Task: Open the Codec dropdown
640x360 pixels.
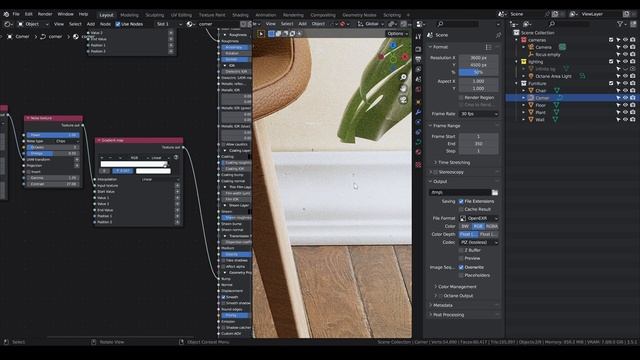Action: (x=478, y=242)
